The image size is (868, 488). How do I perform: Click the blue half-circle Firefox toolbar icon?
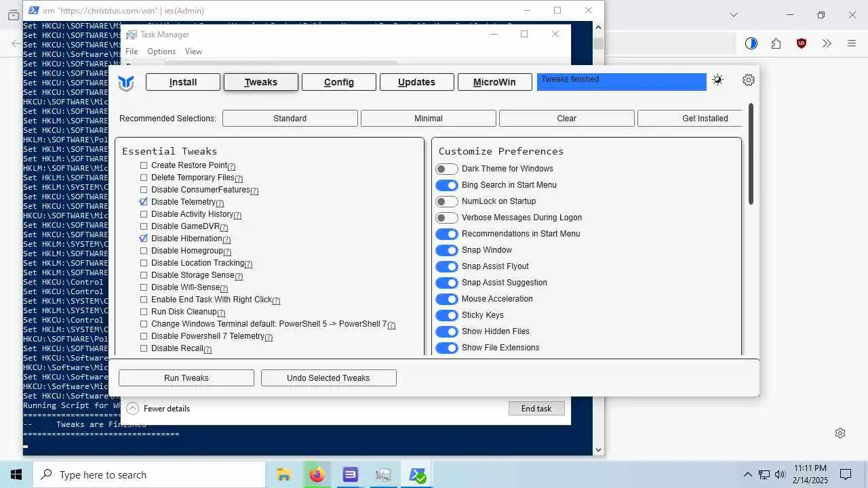[x=751, y=43]
